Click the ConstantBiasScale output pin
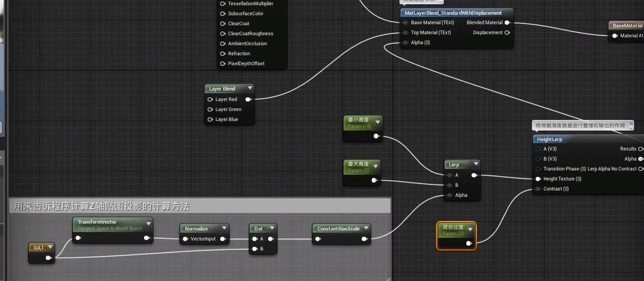This screenshot has height=281, width=644. (x=364, y=239)
